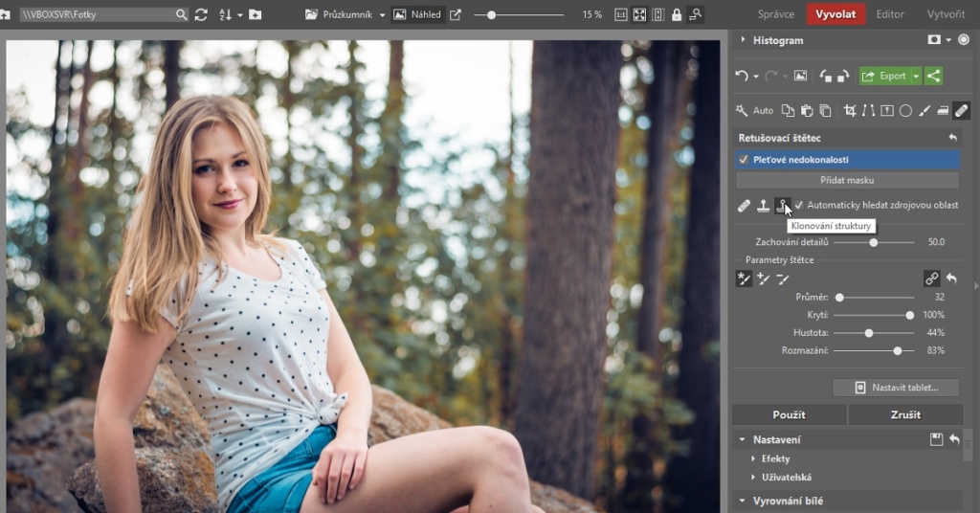Click the Zachování detailů slider
The height and width of the screenshot is (513, 980).
[x=874, y=242]
